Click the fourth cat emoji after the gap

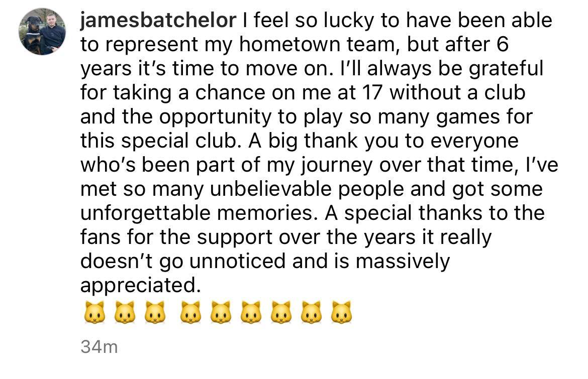pyautogui.click(x=190, y=312)
